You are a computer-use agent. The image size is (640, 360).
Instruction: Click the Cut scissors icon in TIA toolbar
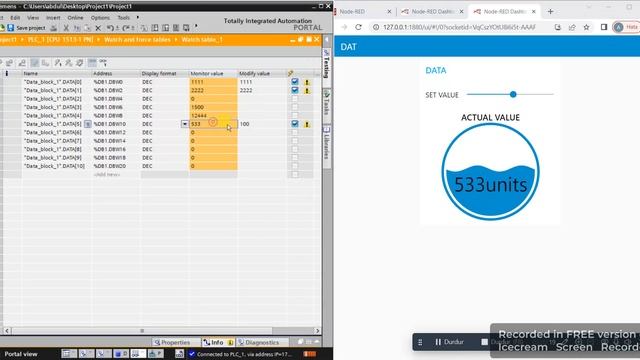[x=66, y=28]
